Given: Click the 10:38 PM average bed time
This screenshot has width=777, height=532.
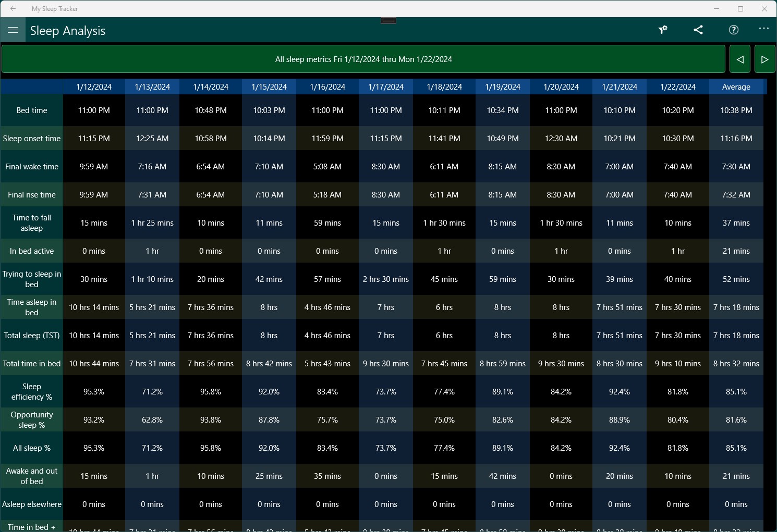Looking at the screenshot, I should (736, 110).
